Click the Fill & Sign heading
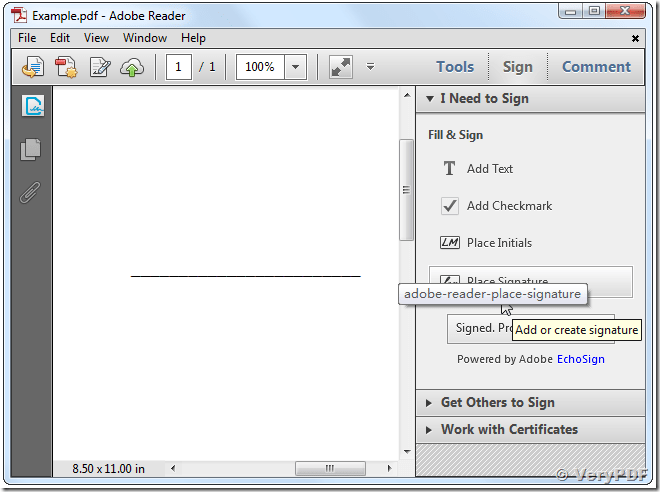 pyautogui.click(x=455, y=135)
